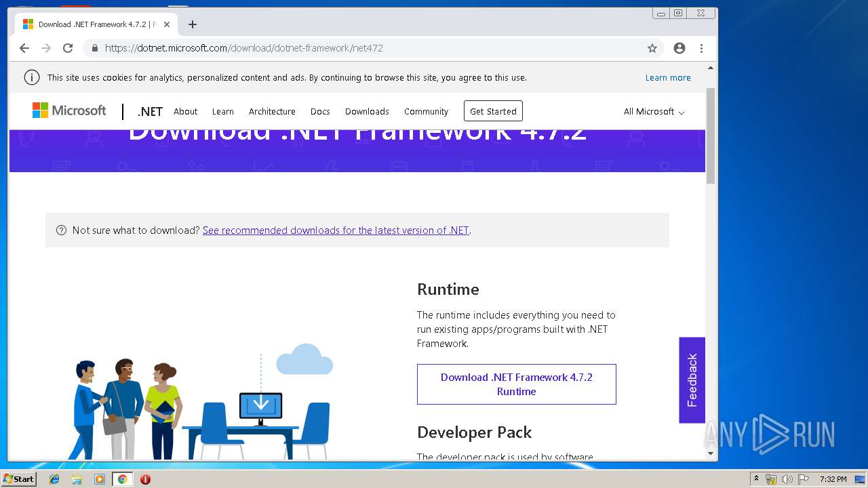Select the Download .NET Framework 4.7.2 browser tab
The height and width of the screenshot is (488, 868).
pyautogui.click(x=96, y=24)
